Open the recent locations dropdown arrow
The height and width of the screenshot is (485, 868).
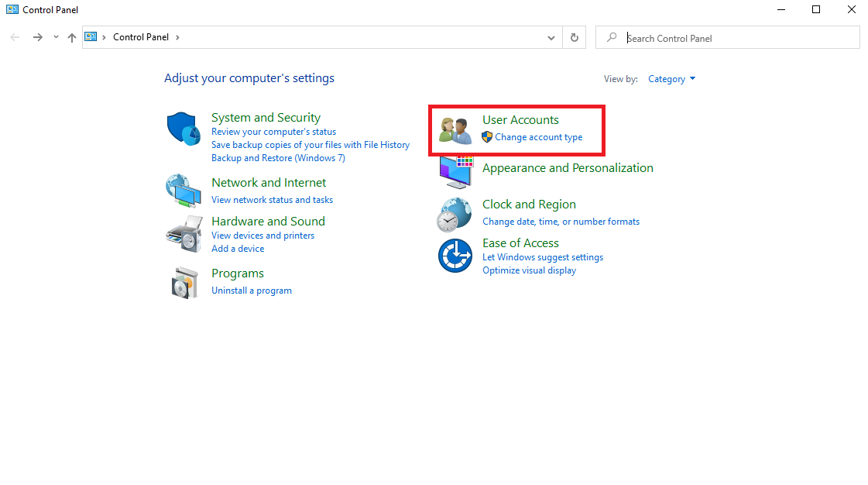56,37
